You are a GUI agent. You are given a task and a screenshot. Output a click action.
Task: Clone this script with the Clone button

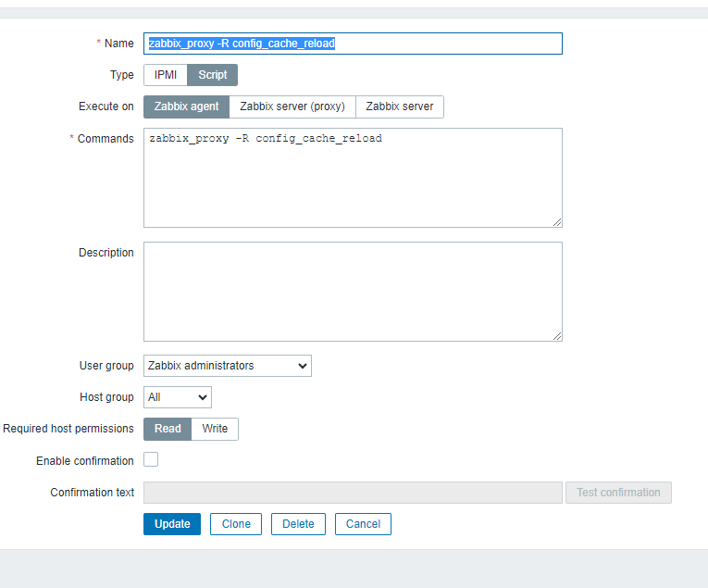(236, 524)
